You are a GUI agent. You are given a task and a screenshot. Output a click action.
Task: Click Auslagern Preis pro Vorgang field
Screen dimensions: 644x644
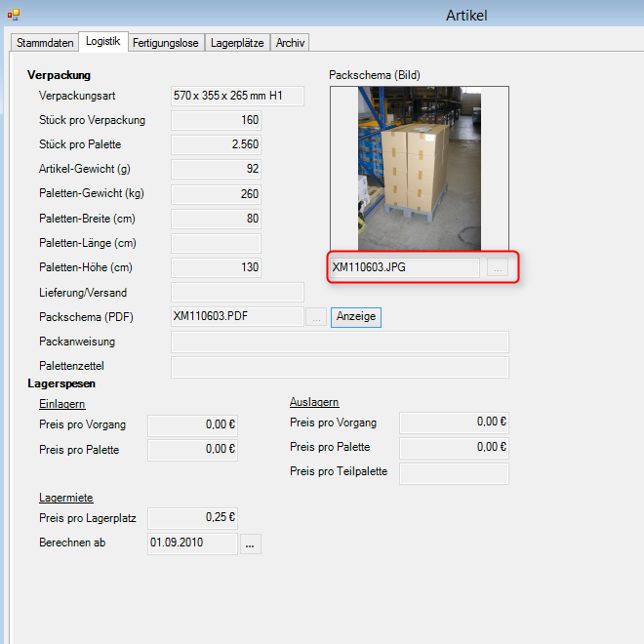point(455,423)
